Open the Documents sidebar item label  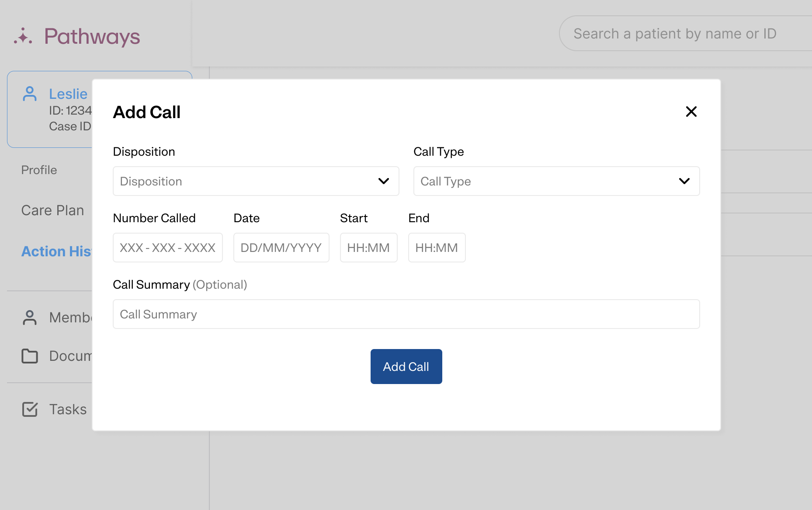[x=70, y=356]
